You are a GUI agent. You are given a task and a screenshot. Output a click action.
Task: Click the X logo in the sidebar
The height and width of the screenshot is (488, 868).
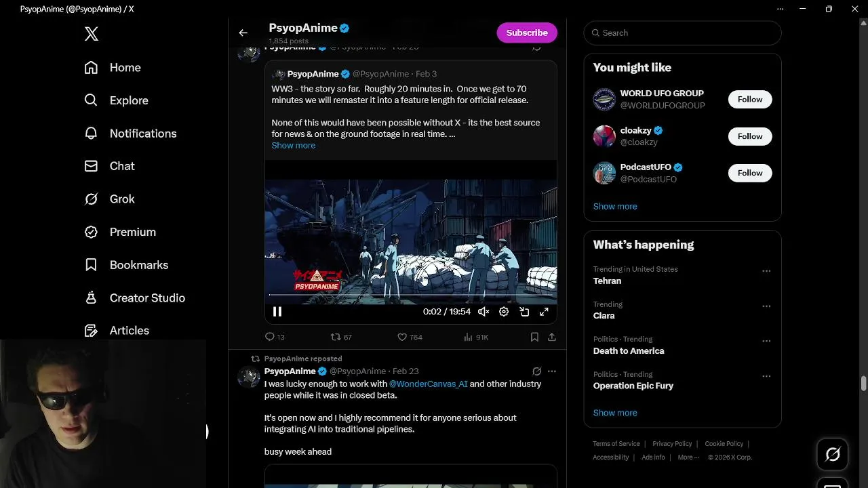click(92, 34)
